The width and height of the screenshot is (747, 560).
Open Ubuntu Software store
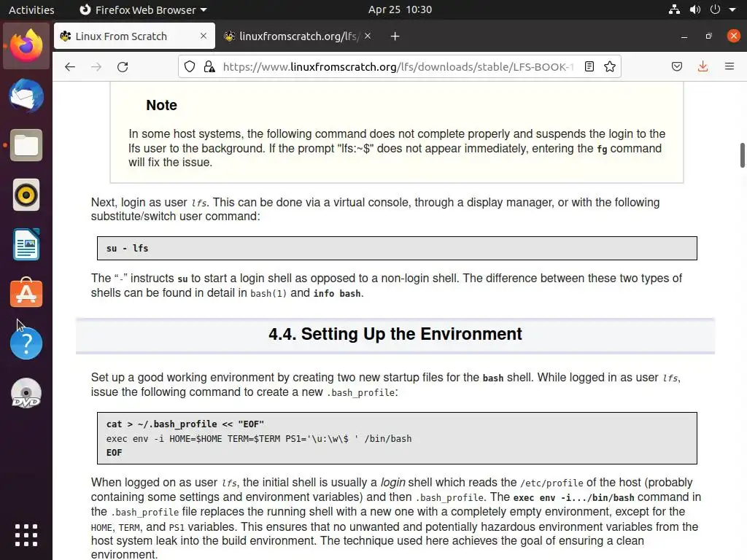[x=26, y=293]
